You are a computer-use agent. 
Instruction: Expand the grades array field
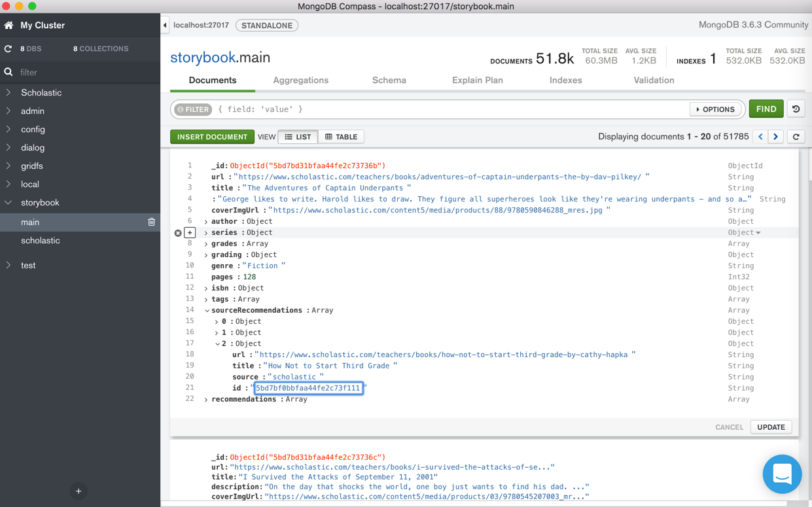coord(206,244)
